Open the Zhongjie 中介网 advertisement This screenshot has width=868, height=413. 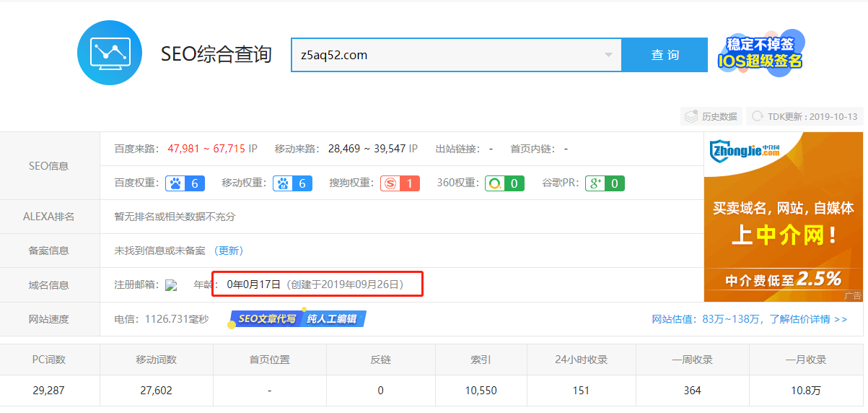click(x=784, y=217)
